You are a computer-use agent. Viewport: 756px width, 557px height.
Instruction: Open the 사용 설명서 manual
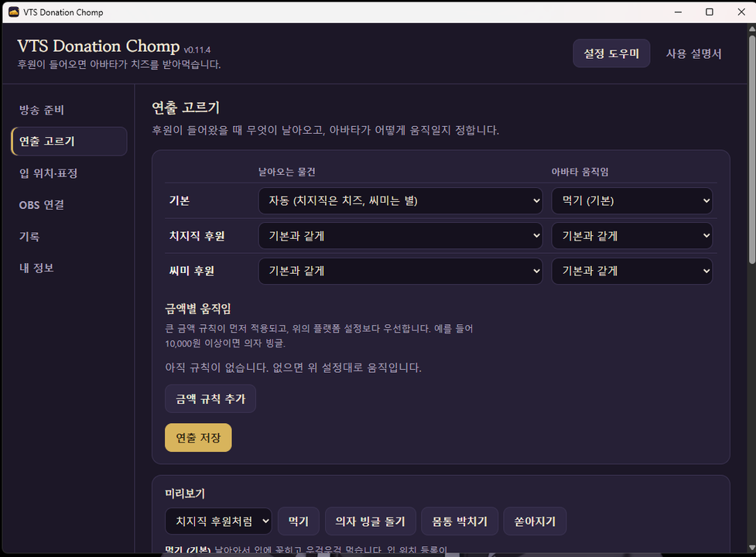point(693,53)
